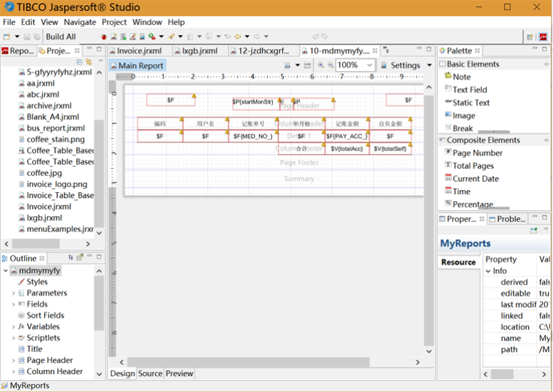553x392 pixels.
Task: Click the zoom in magnifier icon
Action: coord(321,65)
